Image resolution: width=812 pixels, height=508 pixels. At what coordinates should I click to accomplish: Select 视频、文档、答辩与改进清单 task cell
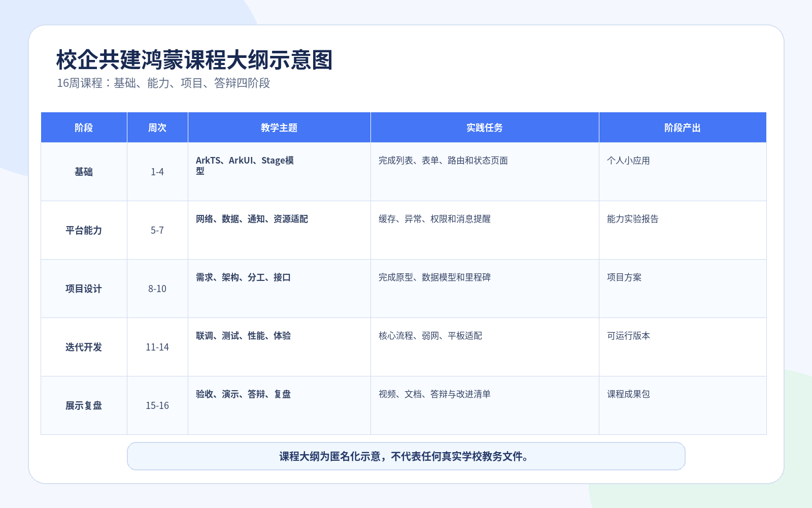[x=485, y=405]
